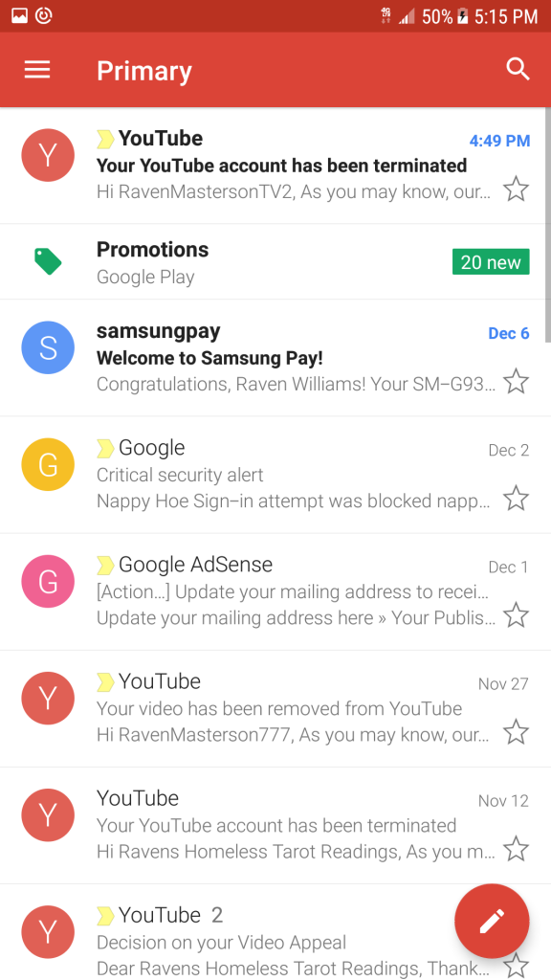Viewport: 551px width, 980px height.
Task: Select the green Promotions tag icon
Action: coord(48,261)
